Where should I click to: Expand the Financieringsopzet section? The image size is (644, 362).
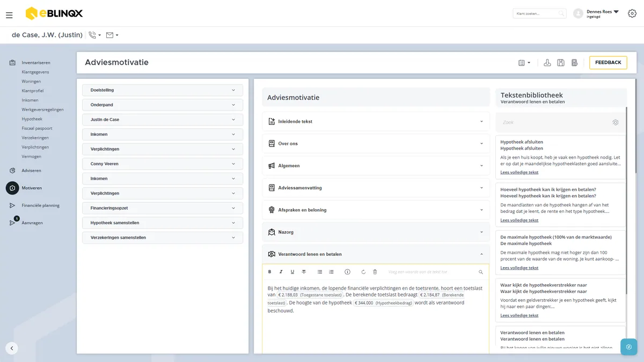click(163, 208)
